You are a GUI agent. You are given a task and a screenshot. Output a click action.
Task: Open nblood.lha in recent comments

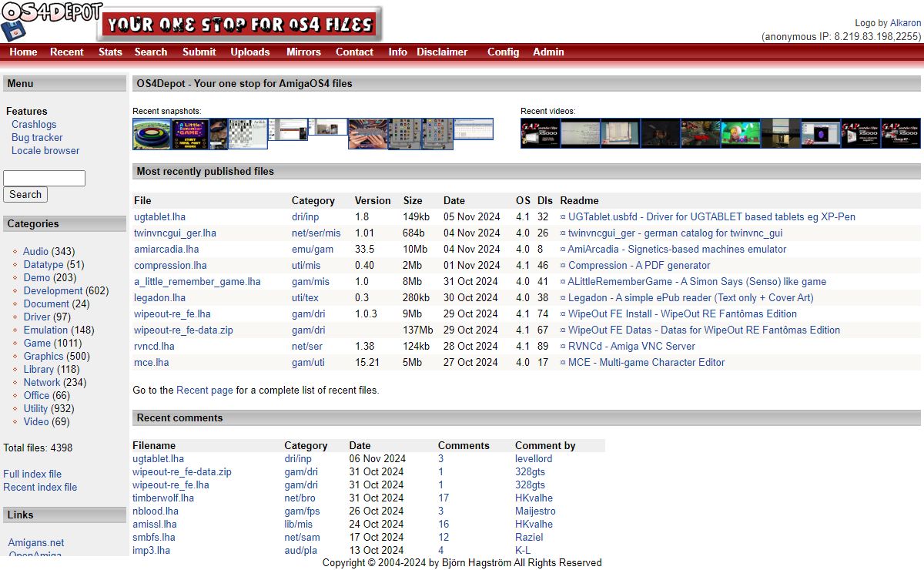pyautogui.click(x=156, y=511)
